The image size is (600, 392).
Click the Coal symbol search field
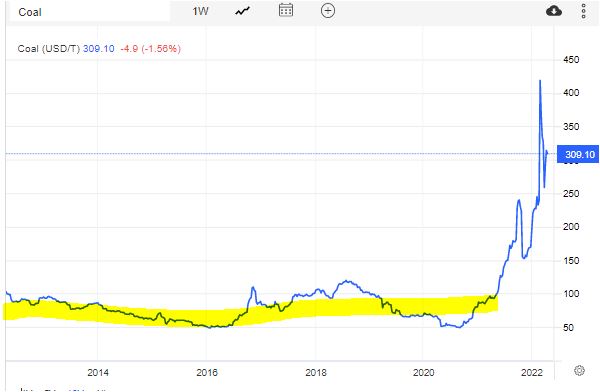pyautogui.click(x=89, y=12)
